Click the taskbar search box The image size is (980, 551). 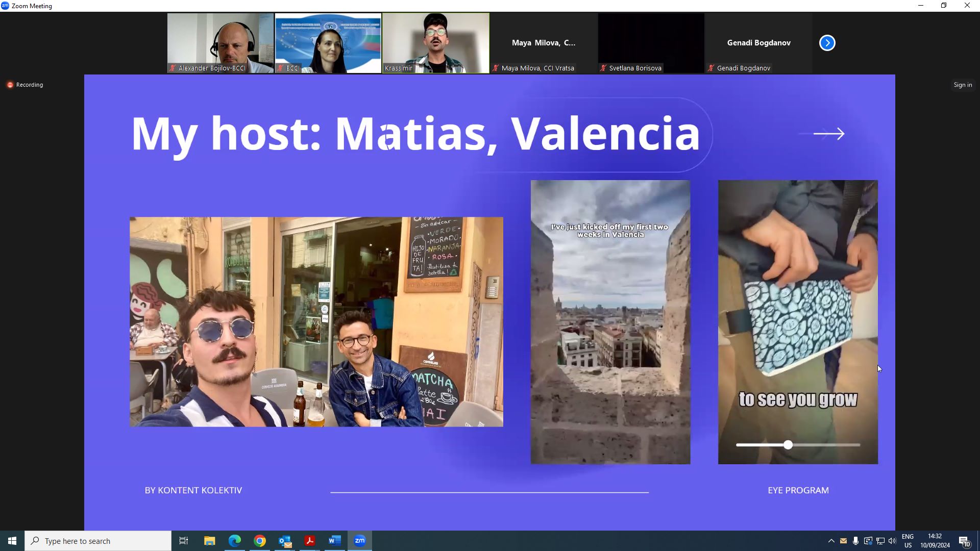98,541
